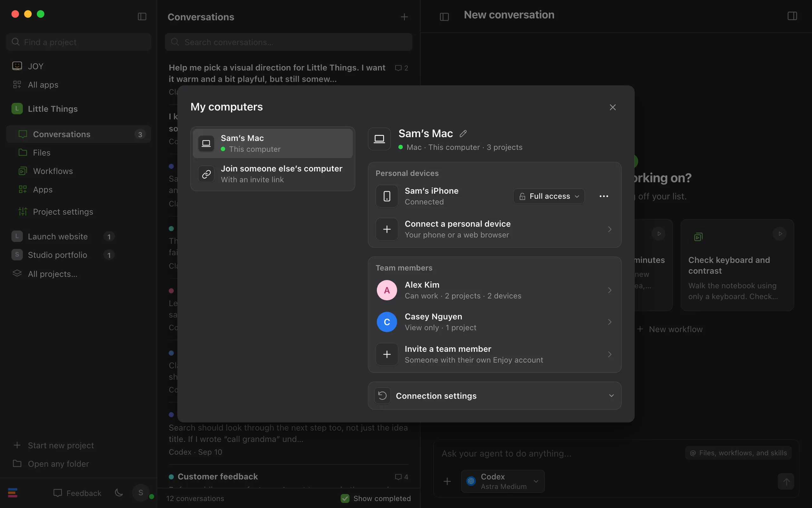Open Apps under Little Things
This screenshot has height=508, width=812.
coord(79,190)
